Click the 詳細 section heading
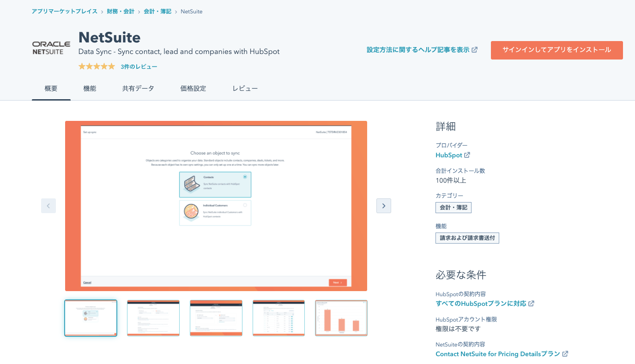This screenshot has width=635, height=364. (x=446, y=126)
